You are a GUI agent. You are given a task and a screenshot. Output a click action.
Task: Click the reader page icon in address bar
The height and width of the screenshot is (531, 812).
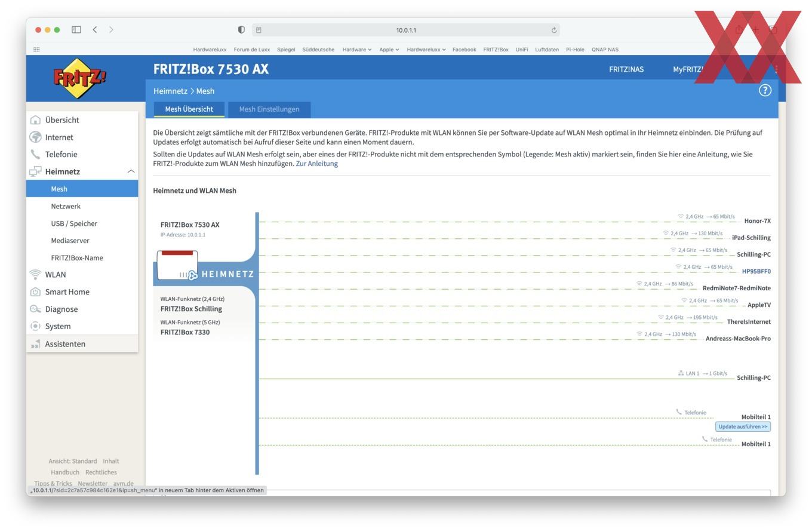pyautogui.click(x=259, y=30)
